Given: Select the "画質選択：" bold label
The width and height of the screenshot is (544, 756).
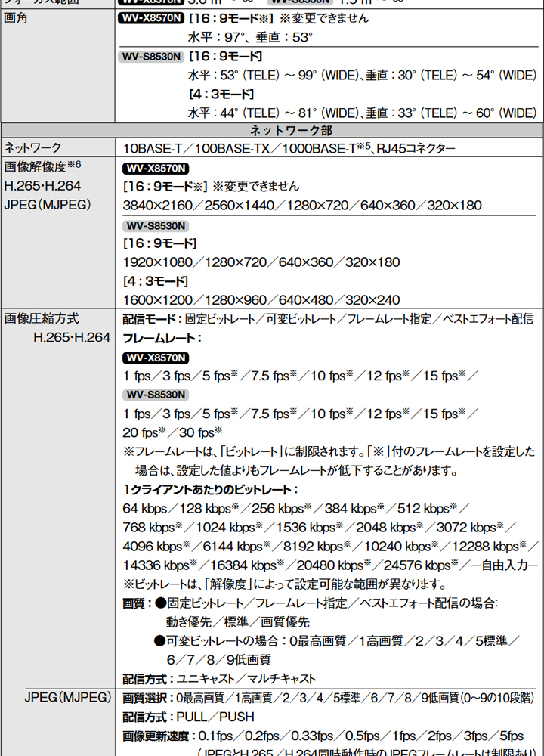Looking at the screenshot, I should point(149,698).
